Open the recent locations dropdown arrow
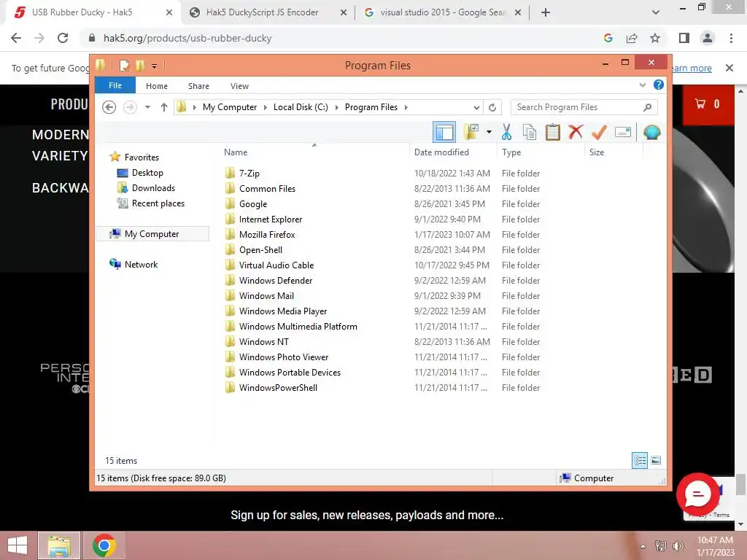 click(147, 107)
